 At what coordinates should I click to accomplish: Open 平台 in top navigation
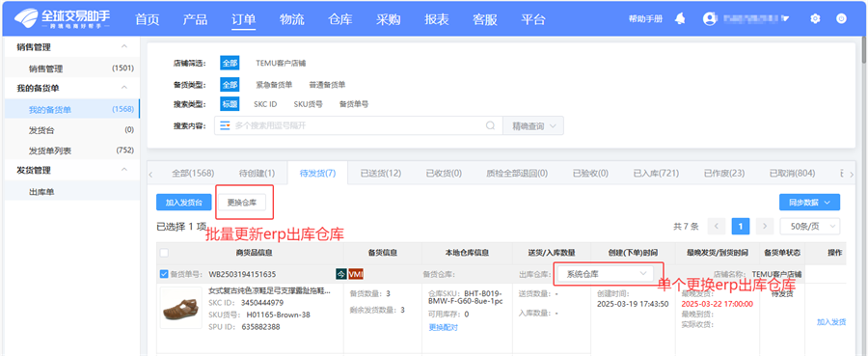[533, 19]
